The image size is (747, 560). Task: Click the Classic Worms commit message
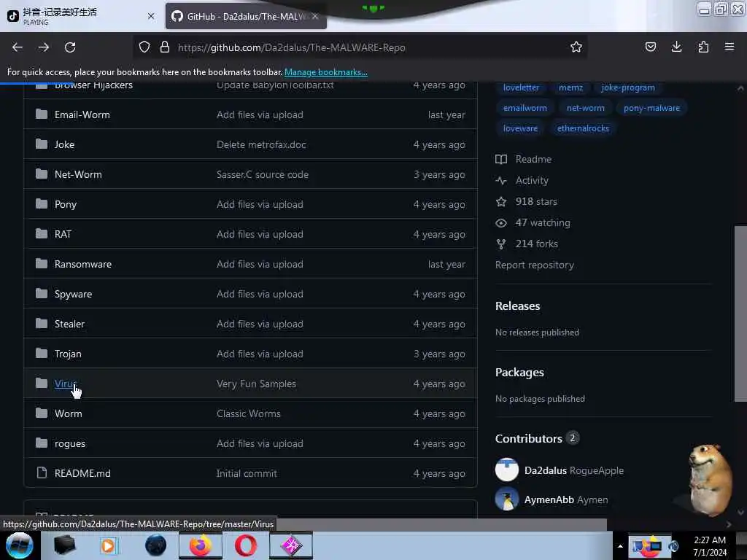click(248, 414)
